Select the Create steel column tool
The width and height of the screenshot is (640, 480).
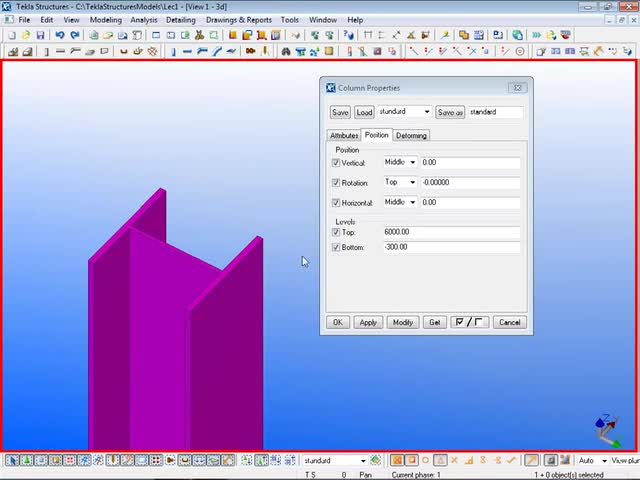pyautogui.click(x=173, y=51)
